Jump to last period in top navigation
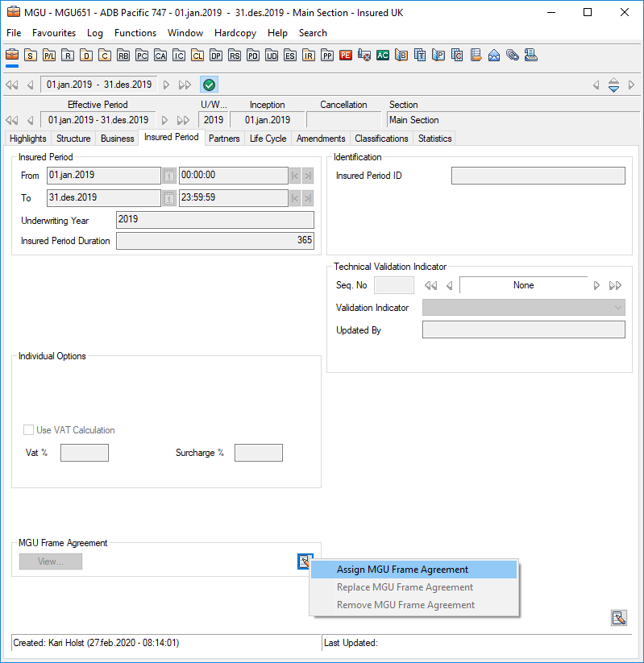The height and width of the screenshot is (663, 644). [185, 85]
